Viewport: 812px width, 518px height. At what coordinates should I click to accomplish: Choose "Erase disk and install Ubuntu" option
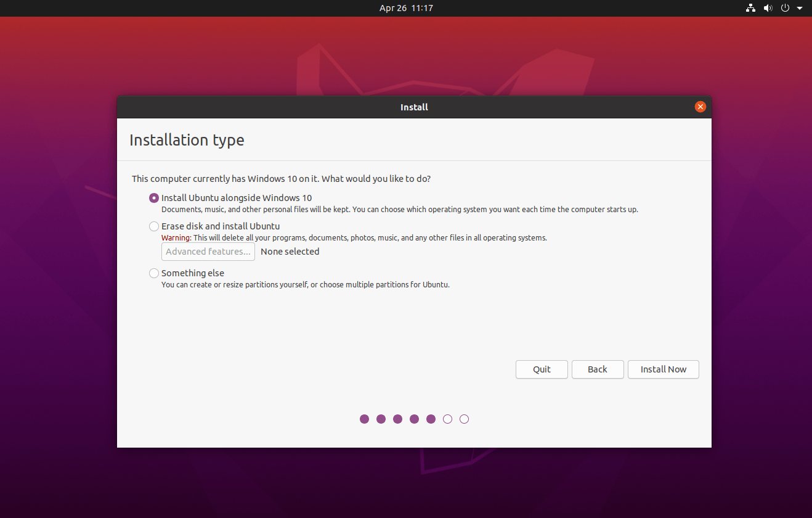point(153,226)
